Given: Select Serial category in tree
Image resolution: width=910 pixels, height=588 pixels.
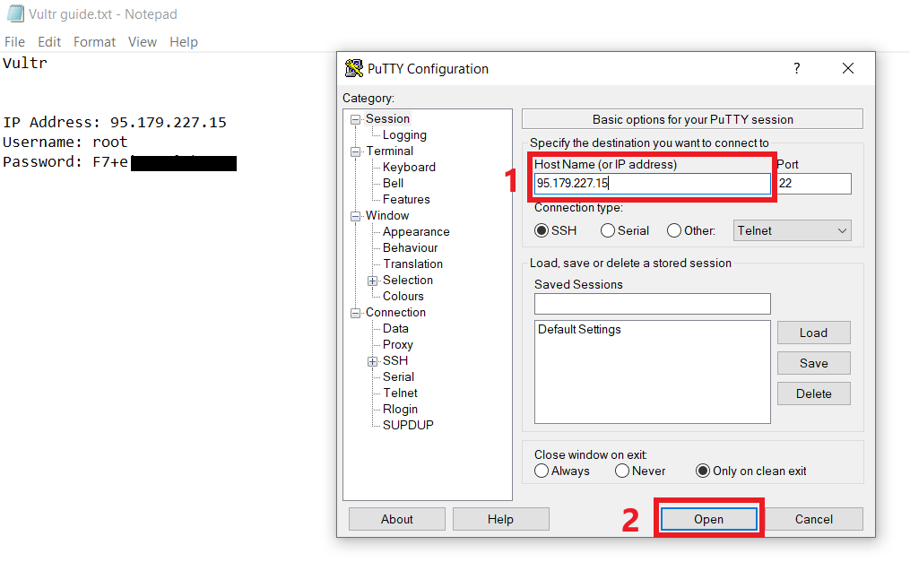Looking at the screenshot, I should click(x=398, y=376).
